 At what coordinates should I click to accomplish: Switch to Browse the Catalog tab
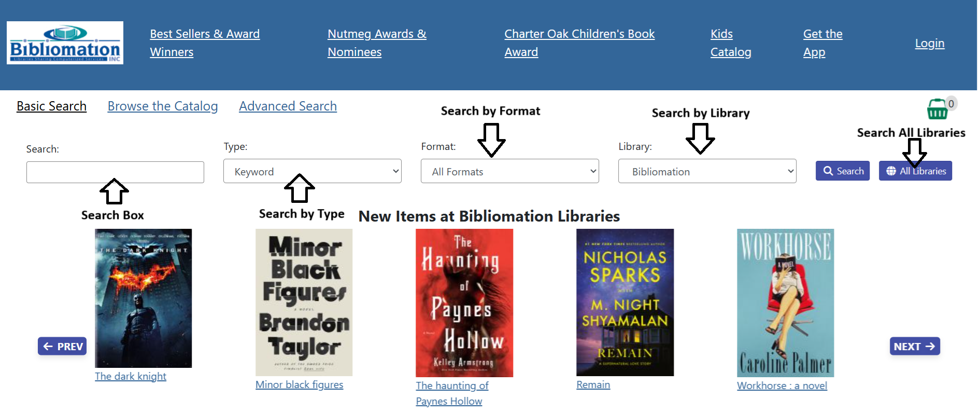(163, 106)
